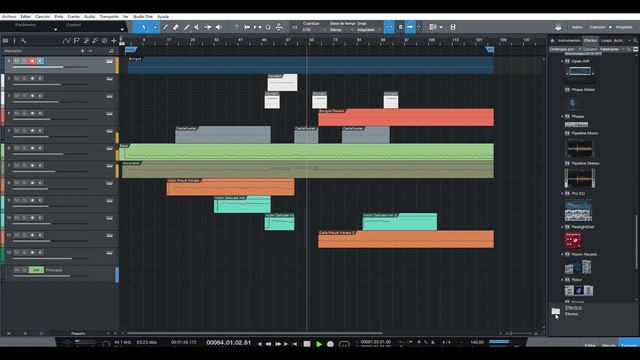Collapse the Pro EQ effect entry
Image resolution: width=640 pixels, height=360 pixels.
562,193
